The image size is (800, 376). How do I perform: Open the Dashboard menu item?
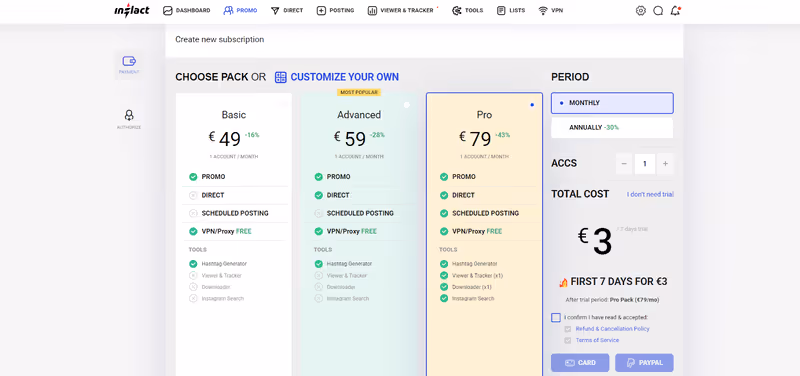187,10
